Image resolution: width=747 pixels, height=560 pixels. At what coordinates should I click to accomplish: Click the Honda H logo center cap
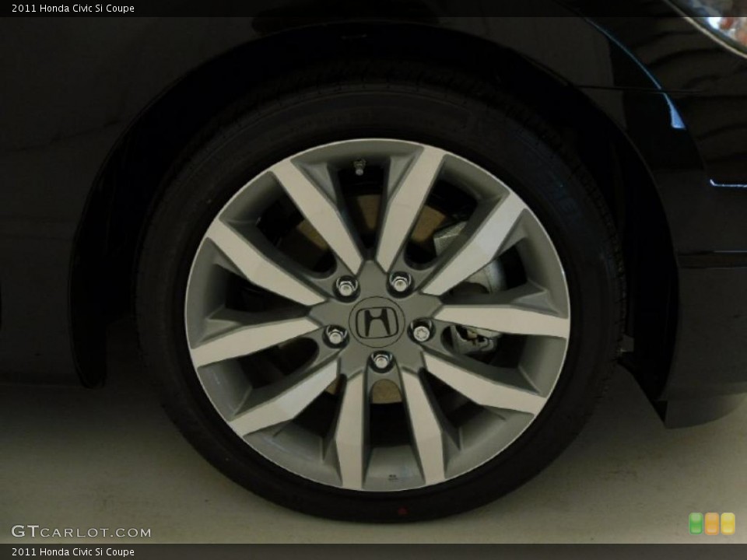click(377, 322)
